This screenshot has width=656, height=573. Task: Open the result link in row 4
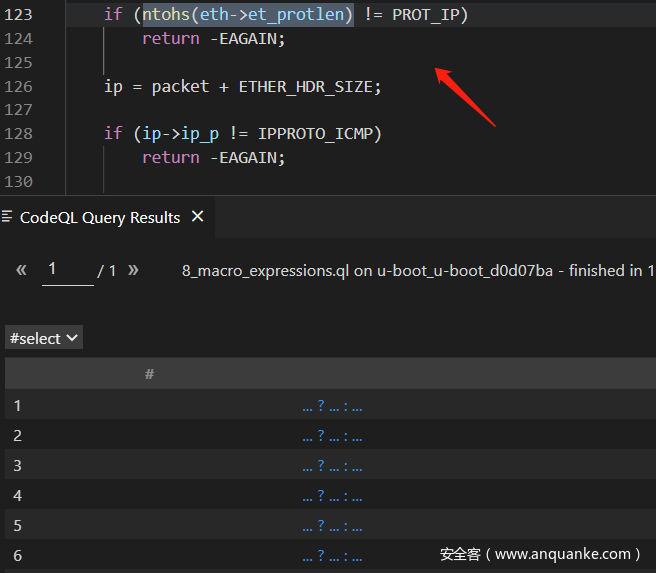(331, 496)
